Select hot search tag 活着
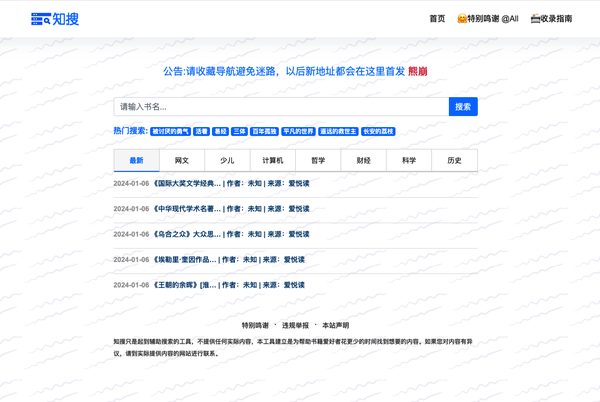This screenshot has height=402, width=600. pyautogui.click(x=201, y=131)
